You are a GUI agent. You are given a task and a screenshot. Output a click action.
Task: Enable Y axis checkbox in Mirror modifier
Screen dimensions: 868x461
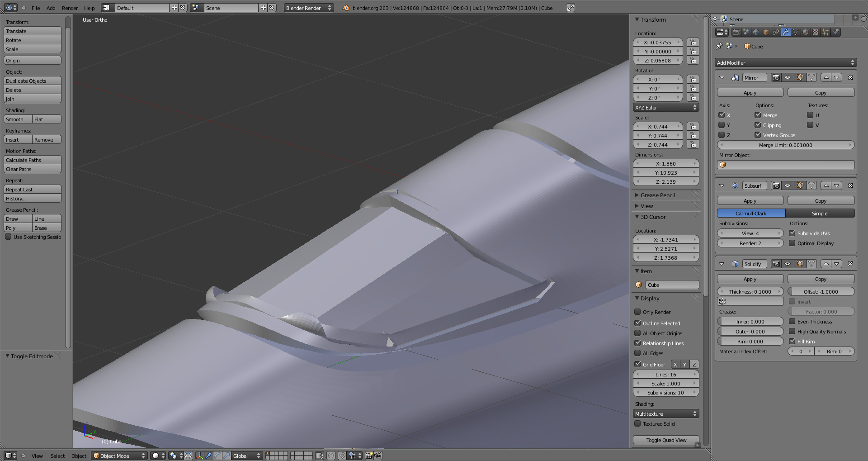pyautogui.click(x=722, y=125)
